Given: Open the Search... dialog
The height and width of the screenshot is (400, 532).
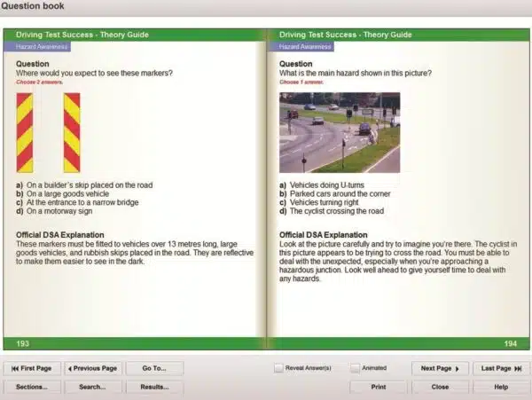Looking at the screenshot, I should pos(93,387).
